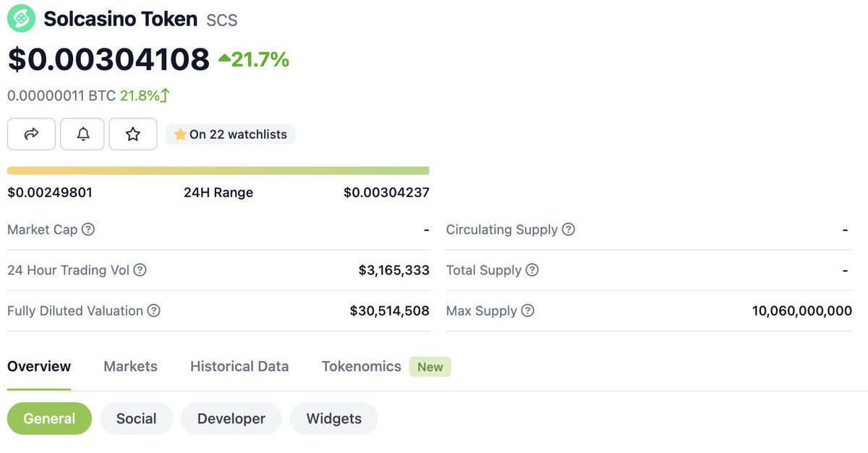Click the 24 Hour Trading Vol label

tap(68, 270)
